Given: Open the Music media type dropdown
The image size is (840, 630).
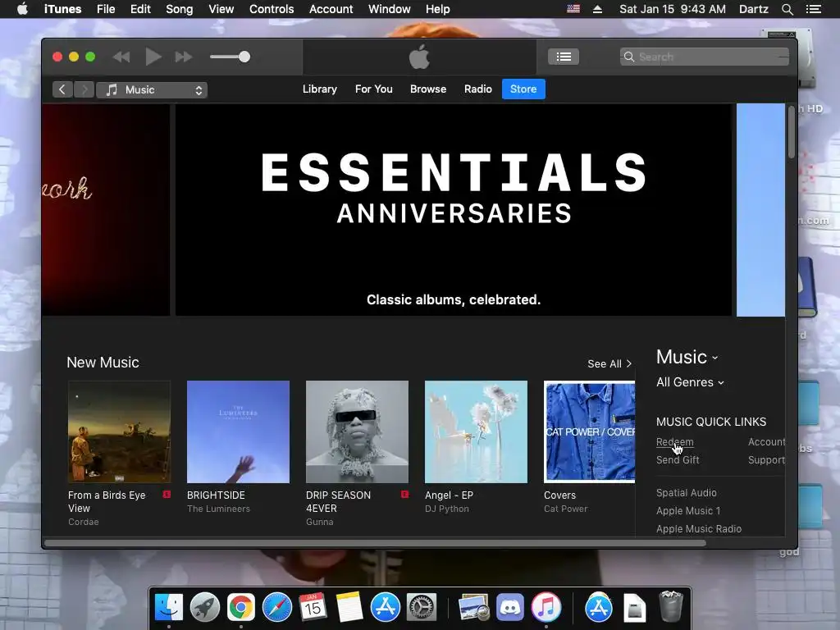Looking at the screenshot, I should point(152,90).
